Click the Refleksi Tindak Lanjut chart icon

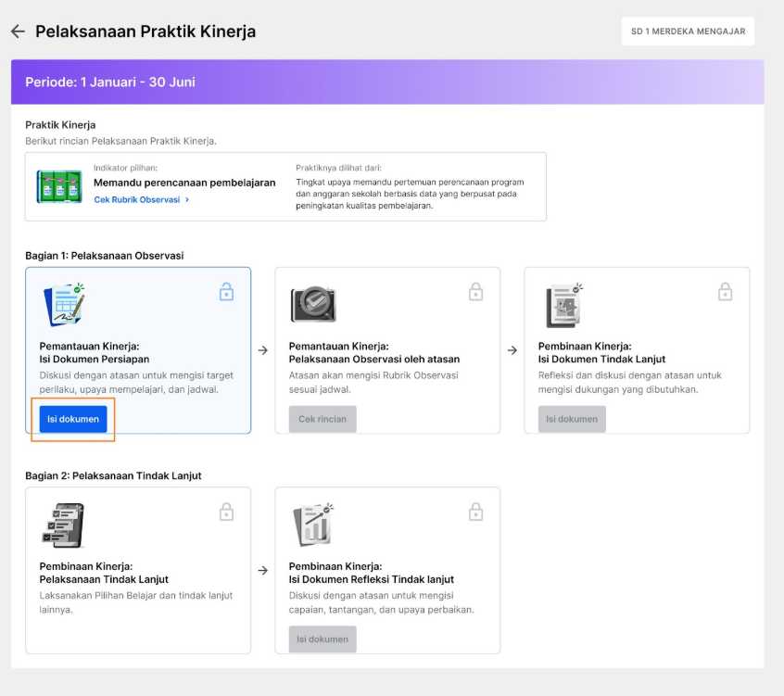point(312,525)
